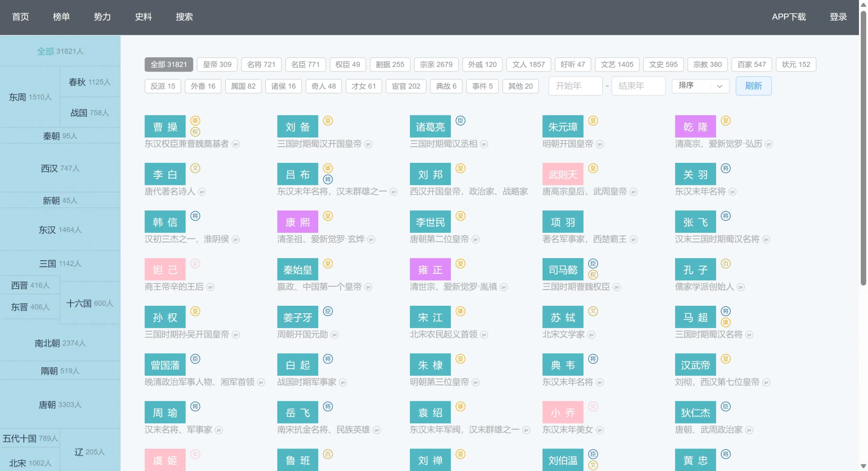Image resolution: width=868 pixels, height=471 pixels.
Task: Click the 刷新 button
Action: pos(753,86)
